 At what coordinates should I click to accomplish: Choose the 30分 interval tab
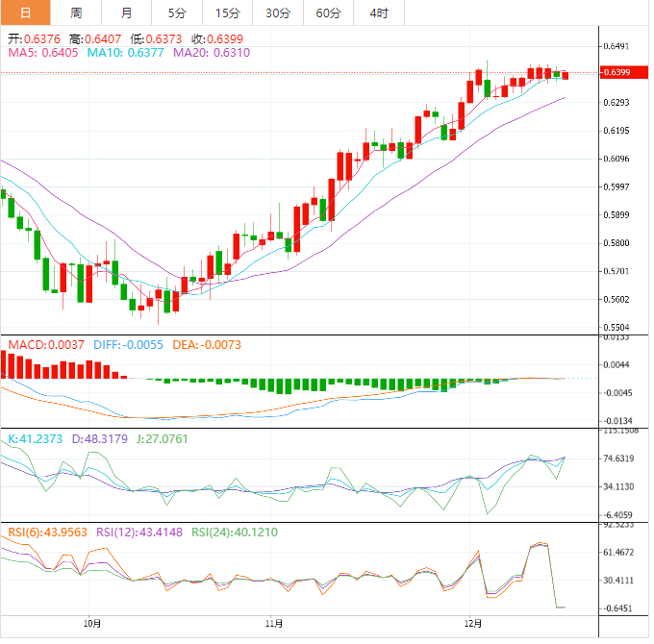[x=278, y=12]
